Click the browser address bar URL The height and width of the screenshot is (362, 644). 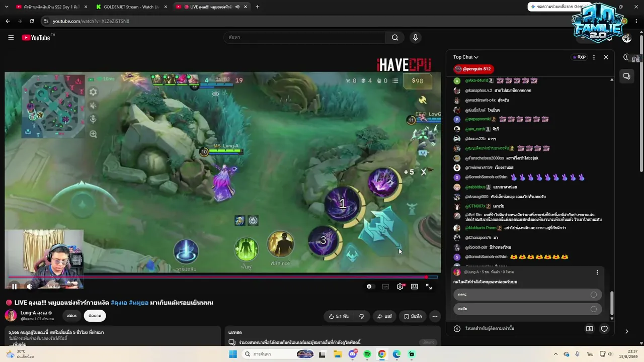[x=91, y=21]
